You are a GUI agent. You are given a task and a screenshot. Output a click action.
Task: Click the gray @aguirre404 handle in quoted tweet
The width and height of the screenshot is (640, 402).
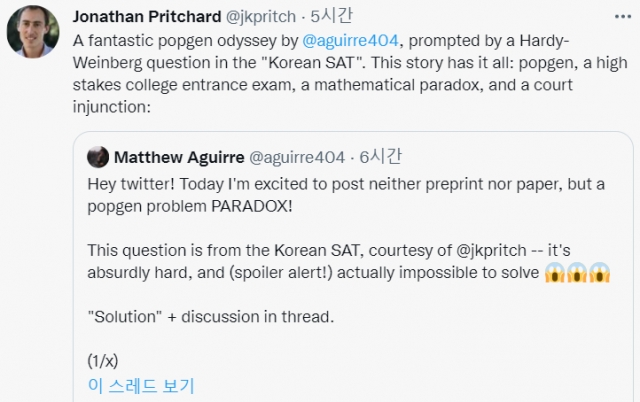coord(297,158)
